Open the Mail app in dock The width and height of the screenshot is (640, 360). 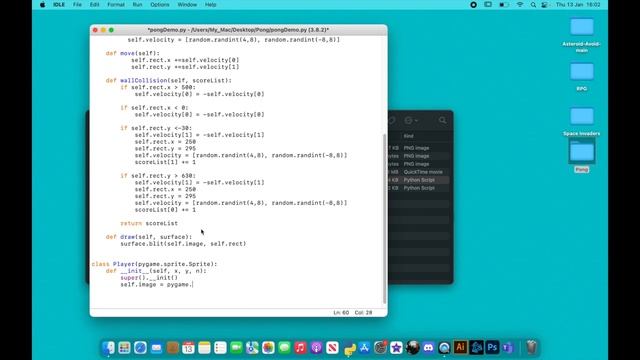click(156, 348)
